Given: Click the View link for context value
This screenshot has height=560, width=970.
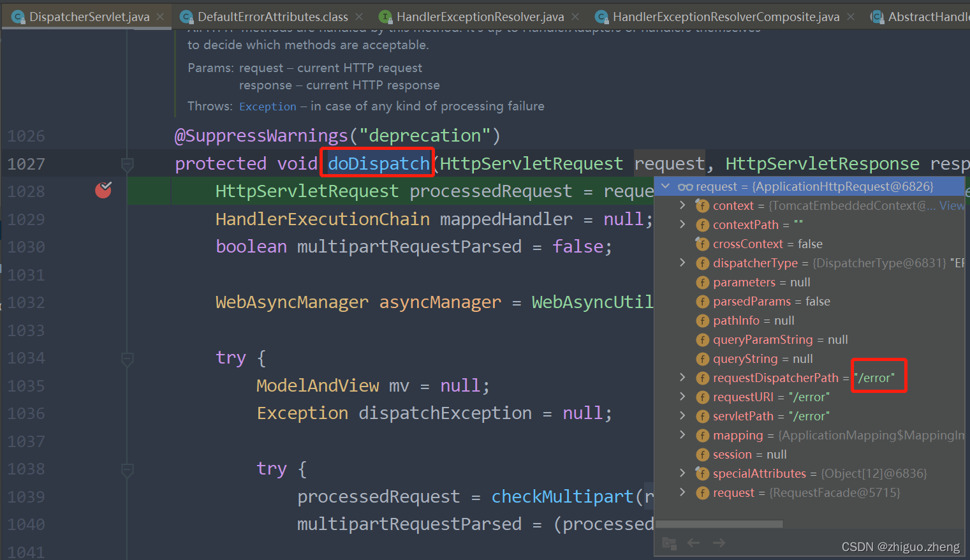Looking at the screenshot, I should (952, 205).
